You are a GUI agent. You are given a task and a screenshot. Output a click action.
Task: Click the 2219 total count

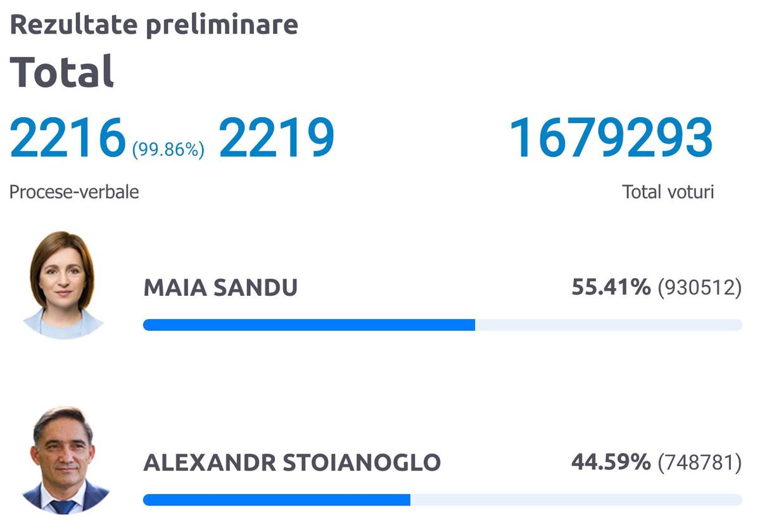[x=276, y=139]
